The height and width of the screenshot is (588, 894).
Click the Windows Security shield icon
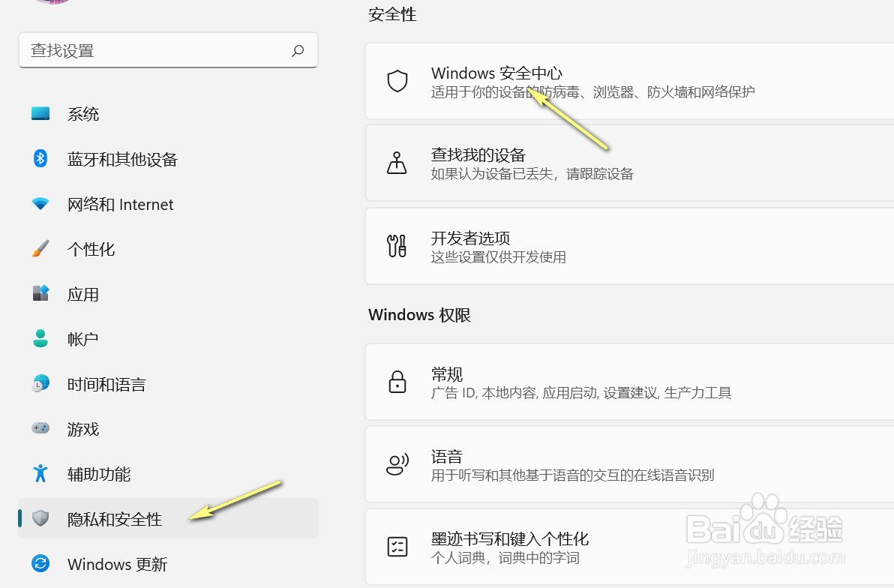(397, 81)
